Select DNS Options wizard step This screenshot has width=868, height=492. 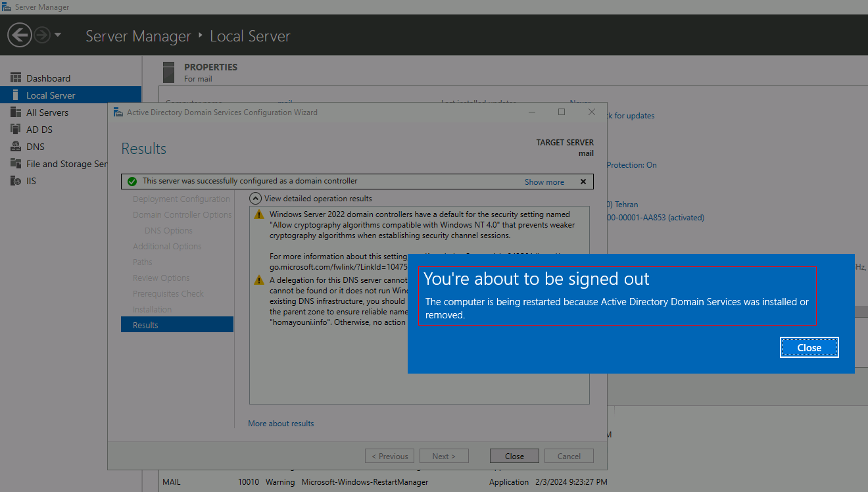point(168,231)
